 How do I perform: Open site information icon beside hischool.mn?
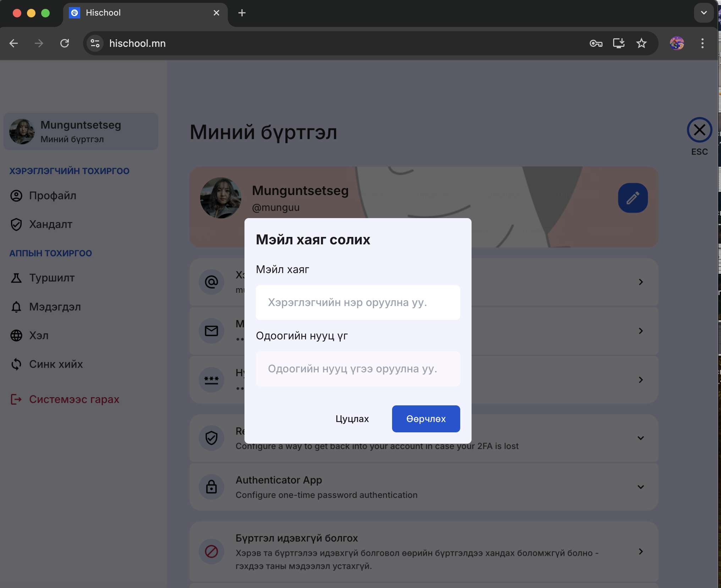click(95, 43)
